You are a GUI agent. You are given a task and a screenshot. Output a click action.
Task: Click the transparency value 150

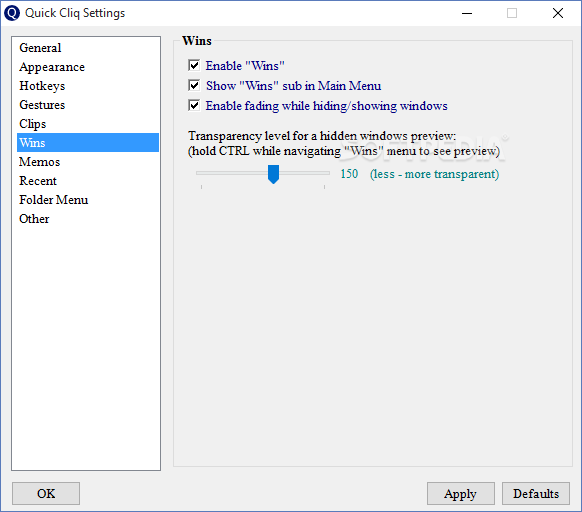349,174
